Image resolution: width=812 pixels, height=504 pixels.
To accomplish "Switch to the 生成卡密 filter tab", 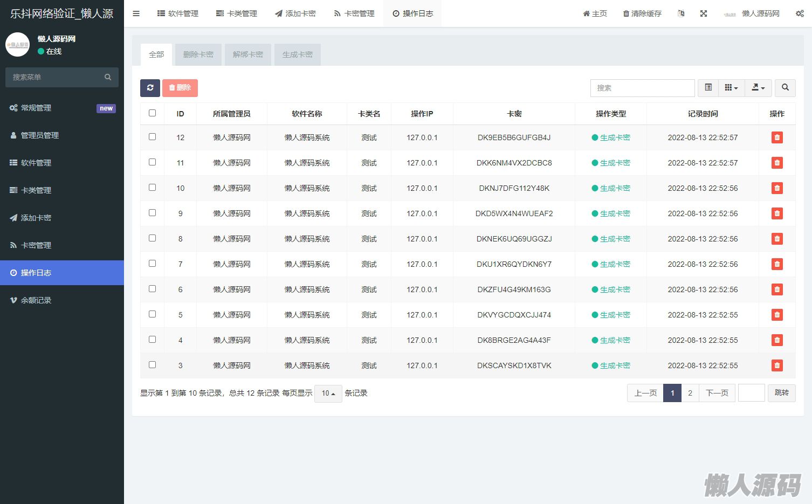I will tap(297, 54).
